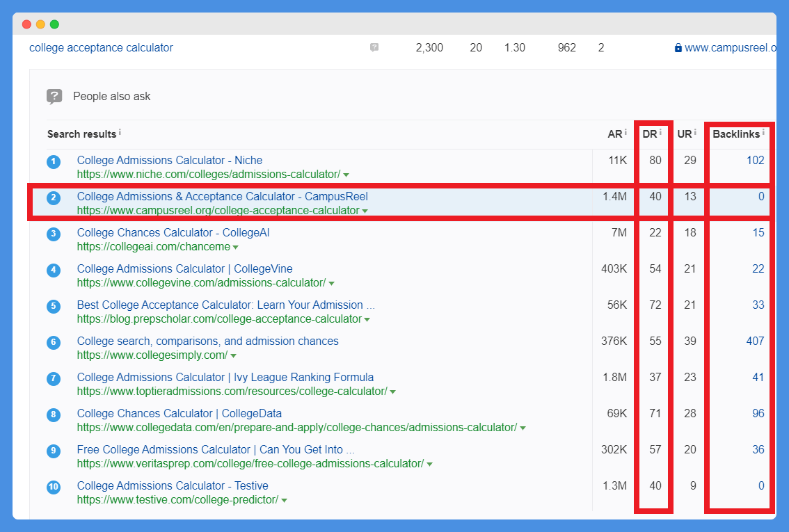Open 'Best College Acceptance Calculator' PrepScholar result
The width and height of the screenshot is (789, 532).
click(226, 305)
